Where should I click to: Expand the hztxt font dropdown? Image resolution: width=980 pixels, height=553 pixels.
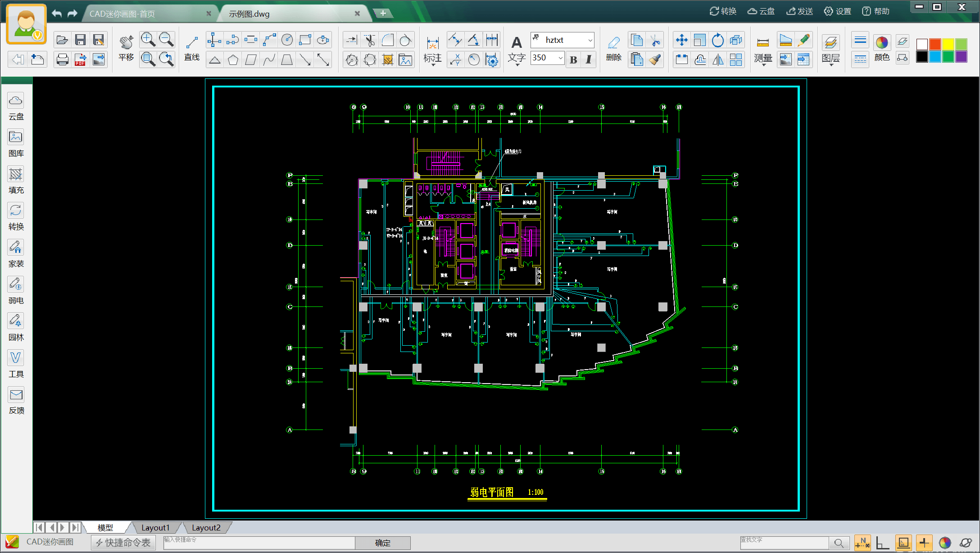pos(590,41)
